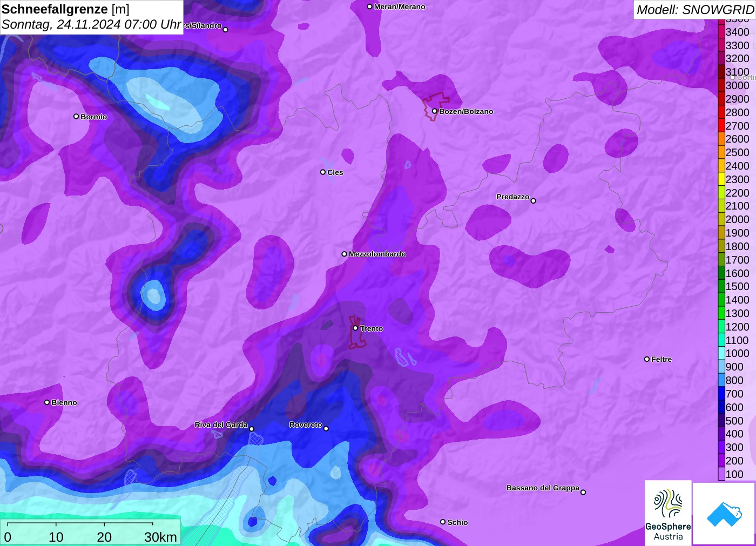Screen dimensions: 756x546
Task: Click the Mezzolombardo city marker
Action: click(x=345, y=254)
